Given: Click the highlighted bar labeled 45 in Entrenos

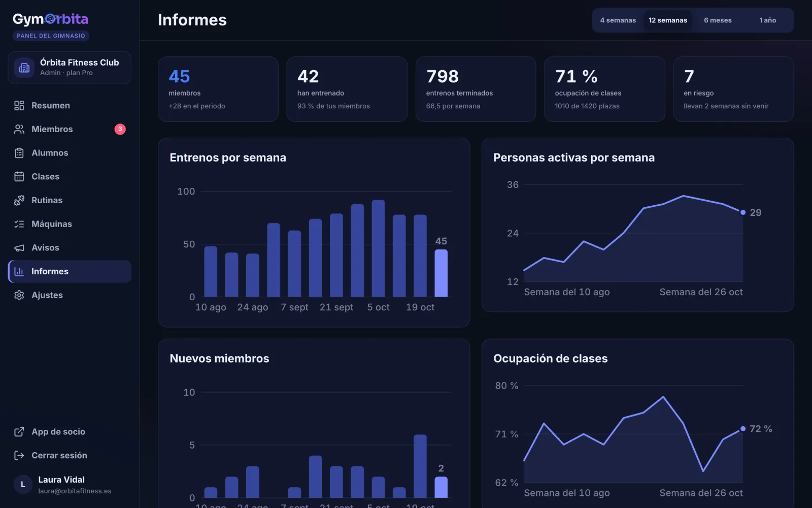Looking at the screenshot, I should [441, 273].
